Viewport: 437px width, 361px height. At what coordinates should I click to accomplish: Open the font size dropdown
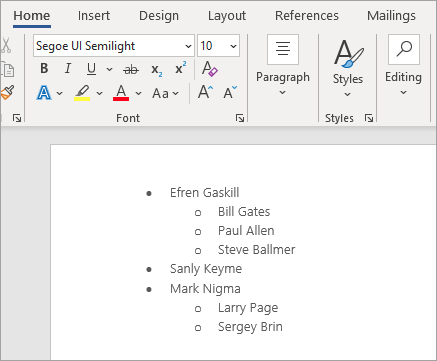(x=233, y=46)
